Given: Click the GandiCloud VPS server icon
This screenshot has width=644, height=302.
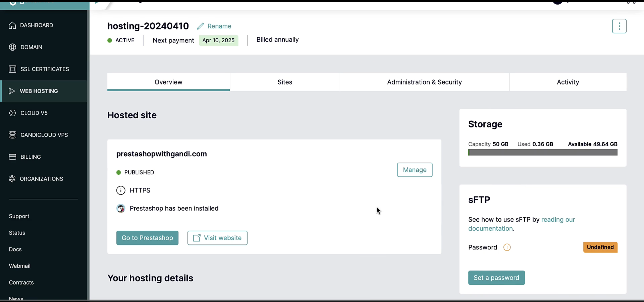Looking at the screenshot, I should (13, 135).
